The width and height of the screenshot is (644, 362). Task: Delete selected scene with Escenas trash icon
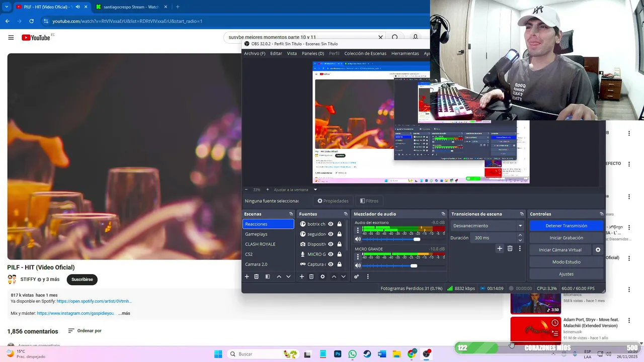pyautogui.click(x=256, y=277)
